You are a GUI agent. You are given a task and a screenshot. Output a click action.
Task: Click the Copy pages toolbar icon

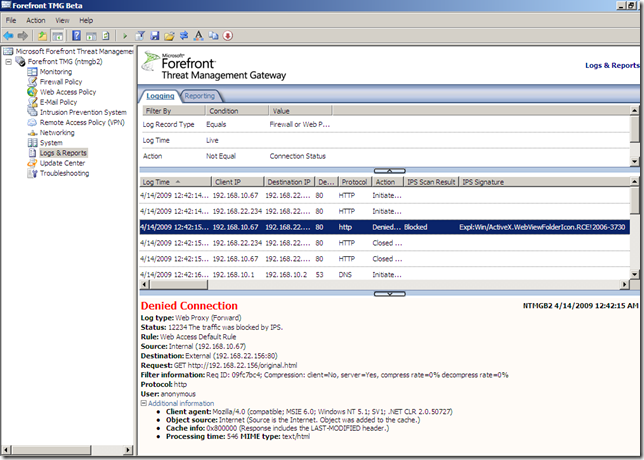coord(213,36)
